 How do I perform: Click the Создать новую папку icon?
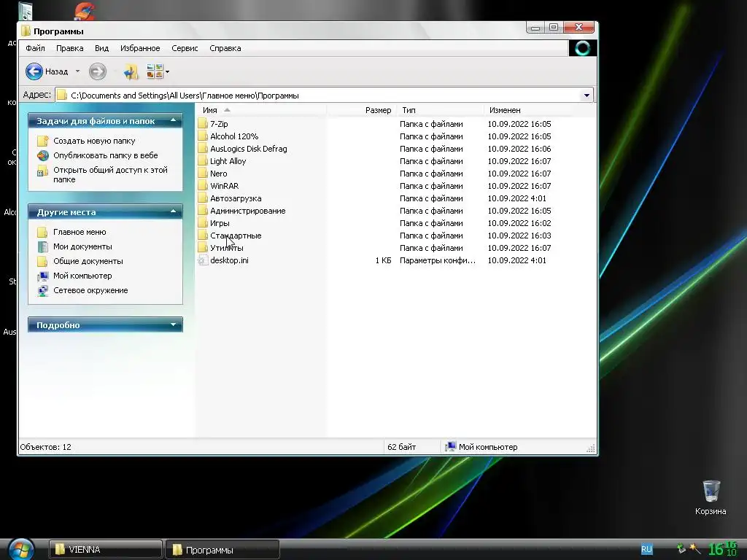43,141
